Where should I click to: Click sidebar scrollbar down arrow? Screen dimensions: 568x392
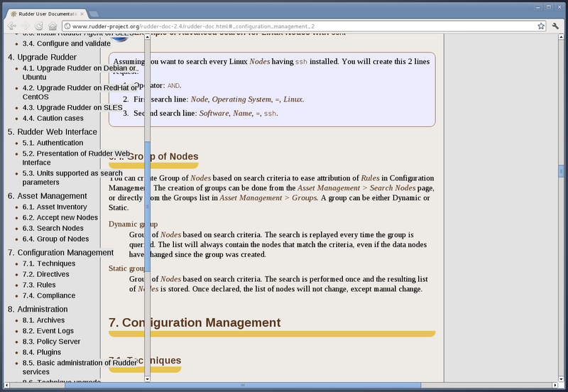click(147, 379)
